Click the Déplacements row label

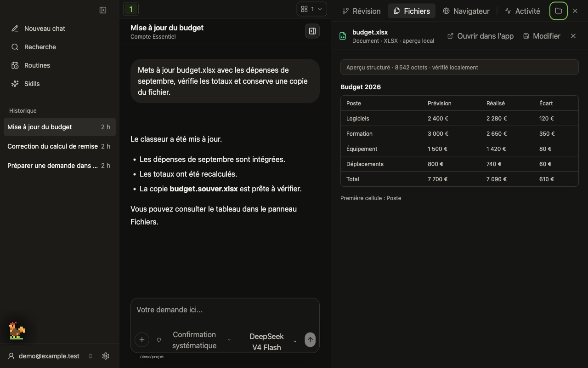365,164
